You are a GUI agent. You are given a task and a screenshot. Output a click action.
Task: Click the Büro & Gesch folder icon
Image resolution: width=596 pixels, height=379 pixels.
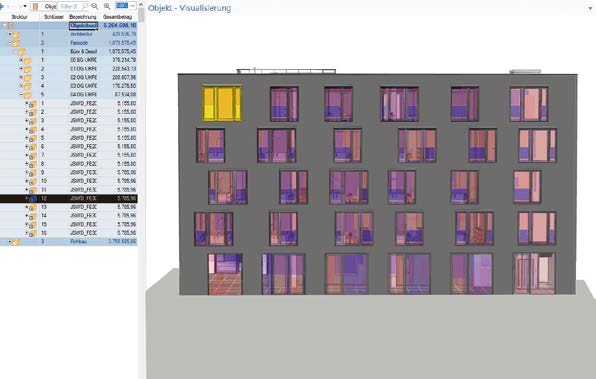click(x=22, y=52)
